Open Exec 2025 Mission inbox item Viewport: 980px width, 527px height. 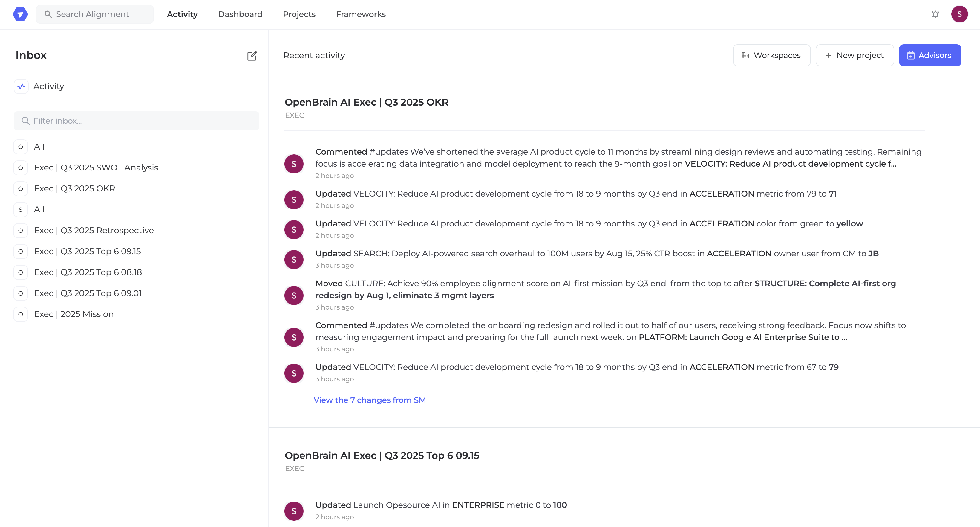74,314
